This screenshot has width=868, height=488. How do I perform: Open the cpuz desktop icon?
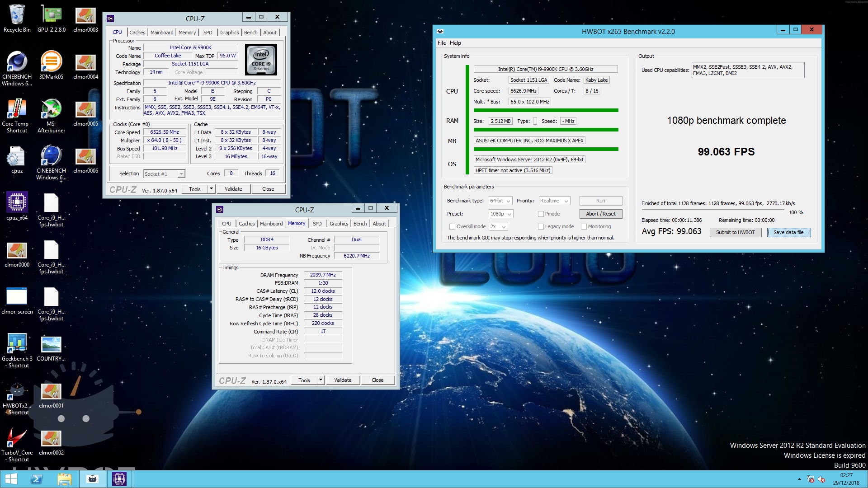pyautogui.click(x=17, y=159)
